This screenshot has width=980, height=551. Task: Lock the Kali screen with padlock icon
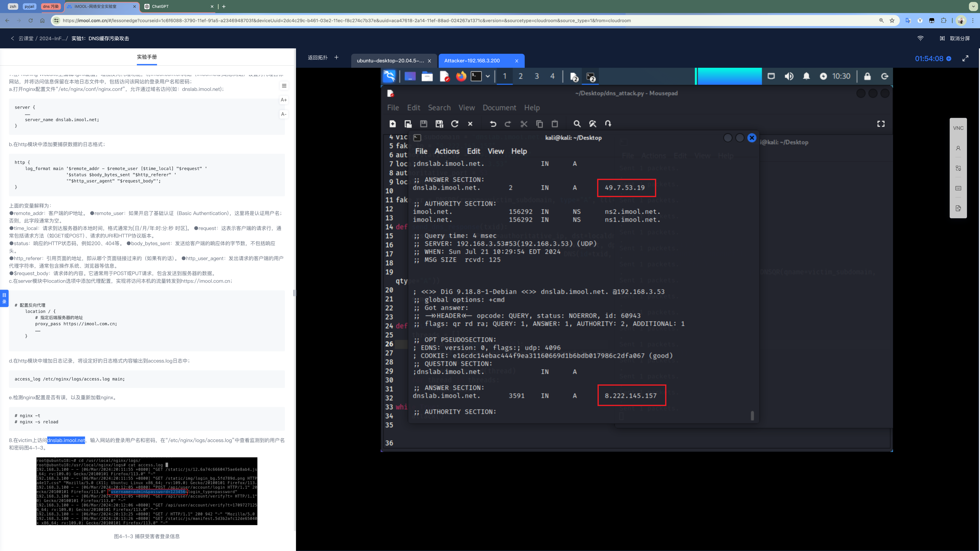click(867, 76)
